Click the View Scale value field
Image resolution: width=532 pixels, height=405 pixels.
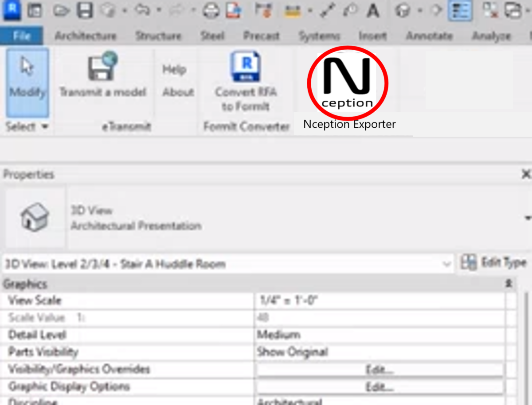pyautogui.click(x=379, y=301)
